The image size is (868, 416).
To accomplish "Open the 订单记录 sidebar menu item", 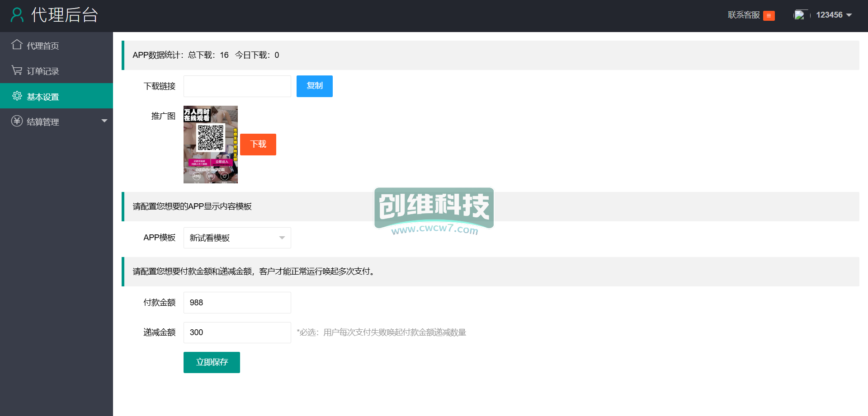I will pos(43,71).
